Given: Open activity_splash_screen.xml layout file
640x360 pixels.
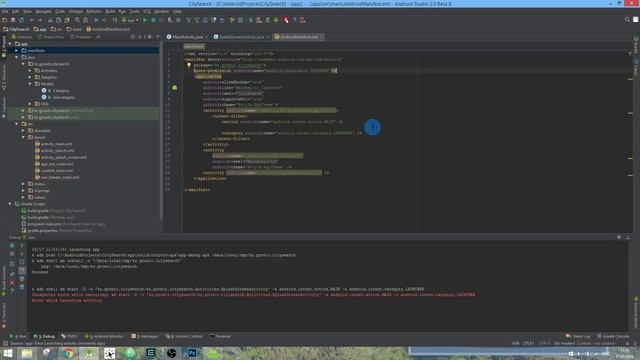Looking at the screenshot, I should click(61, 157).
